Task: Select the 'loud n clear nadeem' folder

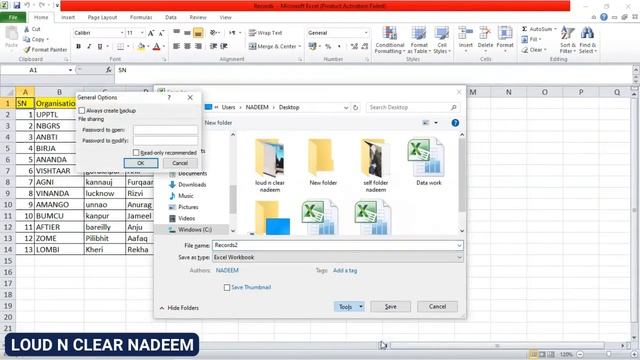Action: (x=270, y=166)
